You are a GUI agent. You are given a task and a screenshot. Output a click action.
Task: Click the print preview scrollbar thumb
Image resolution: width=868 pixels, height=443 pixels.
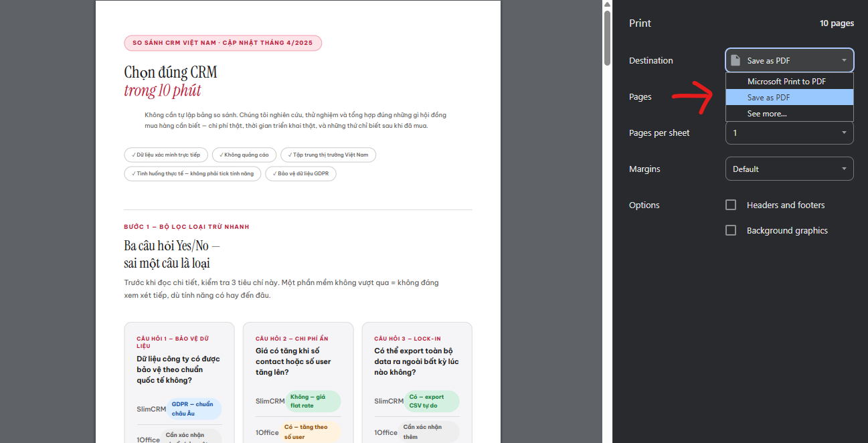607,38
